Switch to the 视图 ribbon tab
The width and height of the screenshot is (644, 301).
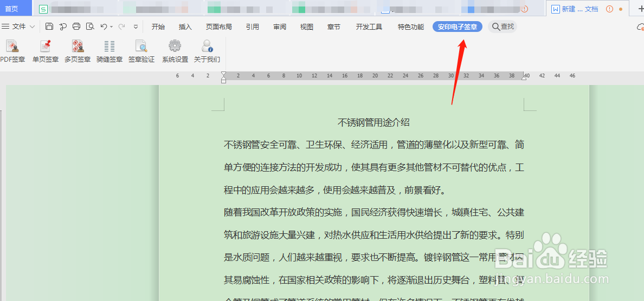point(307,27)
